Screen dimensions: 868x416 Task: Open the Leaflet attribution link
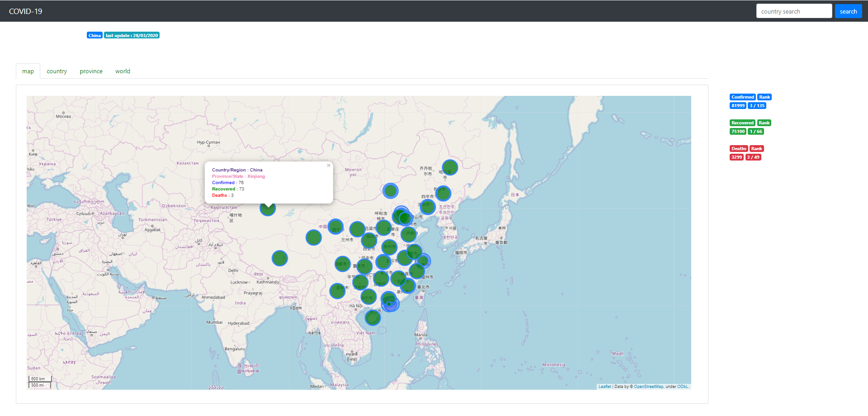[x=604, y=387]
